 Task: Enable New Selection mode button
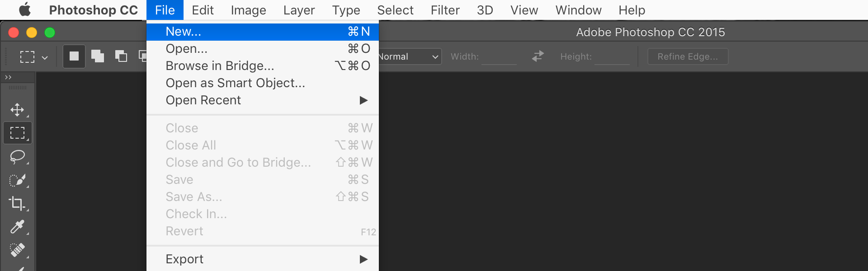74,56
